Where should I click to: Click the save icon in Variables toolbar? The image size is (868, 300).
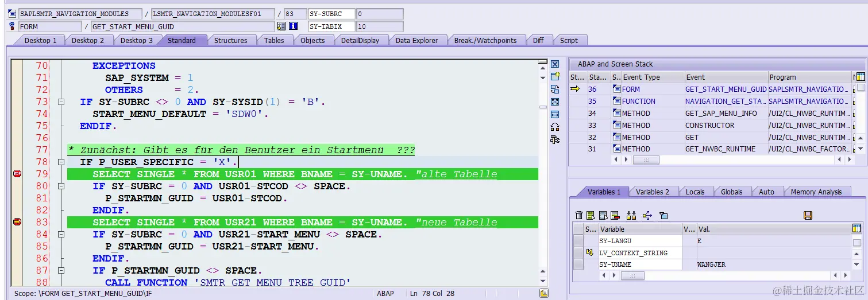pyautogui.click(x=808, y=215)
